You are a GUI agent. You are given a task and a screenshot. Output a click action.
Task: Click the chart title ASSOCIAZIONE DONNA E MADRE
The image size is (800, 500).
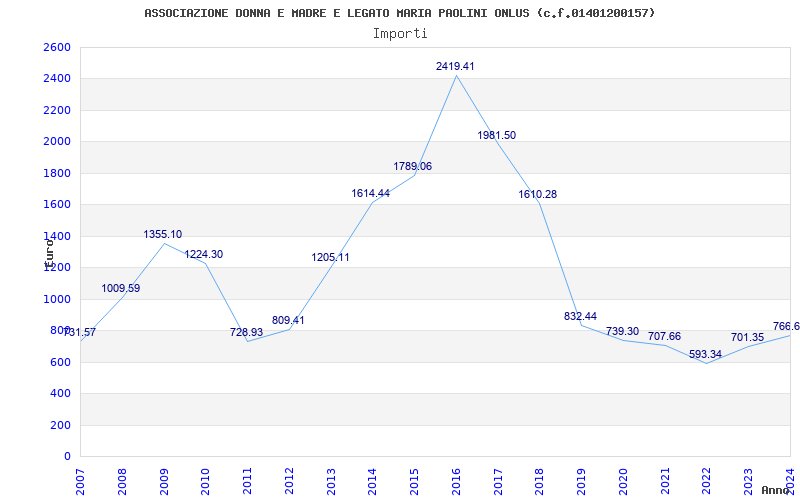[399, 13]
